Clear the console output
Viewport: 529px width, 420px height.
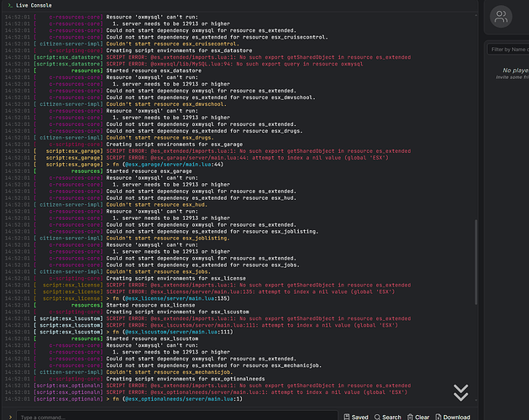(x=418, y=417)
